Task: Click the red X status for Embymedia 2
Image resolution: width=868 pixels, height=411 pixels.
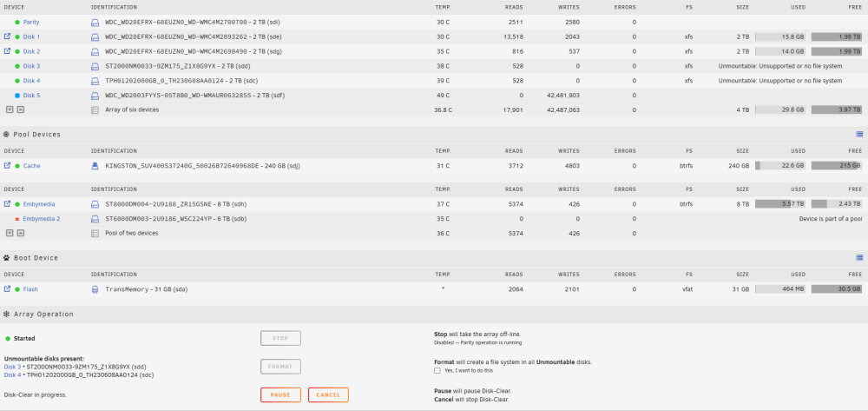Action: coord(17,219)
